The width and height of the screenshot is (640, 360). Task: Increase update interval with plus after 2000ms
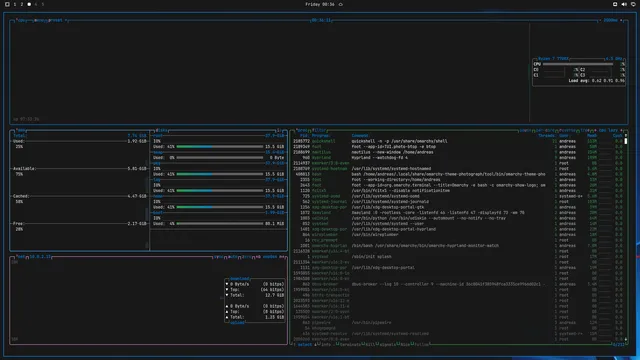[x=621, y=20]
